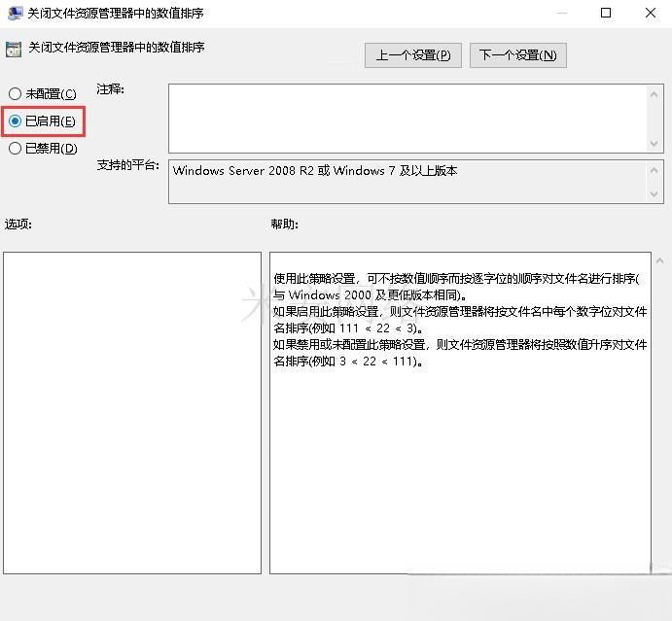Click inside the 注释 comment text box
Viewport: 672px width, 621px height.
tap(407, 119)
